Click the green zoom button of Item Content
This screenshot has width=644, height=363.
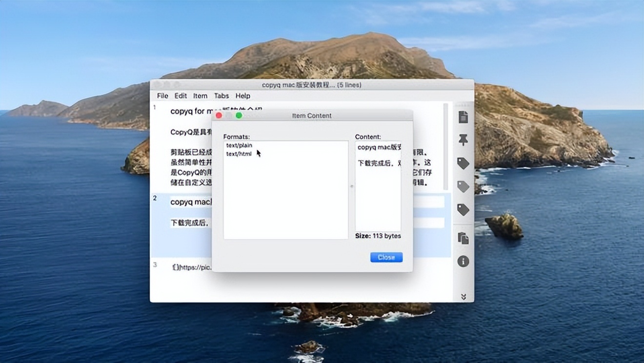(239, 116)
